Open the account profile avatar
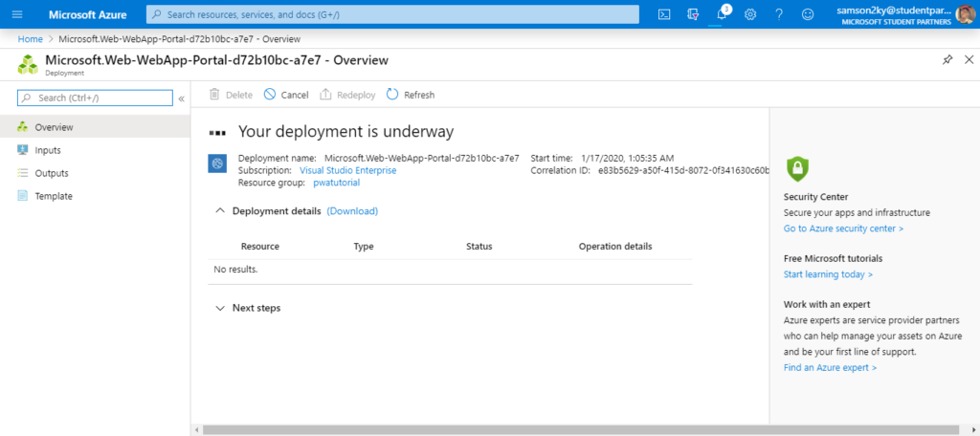This screenshot has width=980, height=436. (965, 14)
